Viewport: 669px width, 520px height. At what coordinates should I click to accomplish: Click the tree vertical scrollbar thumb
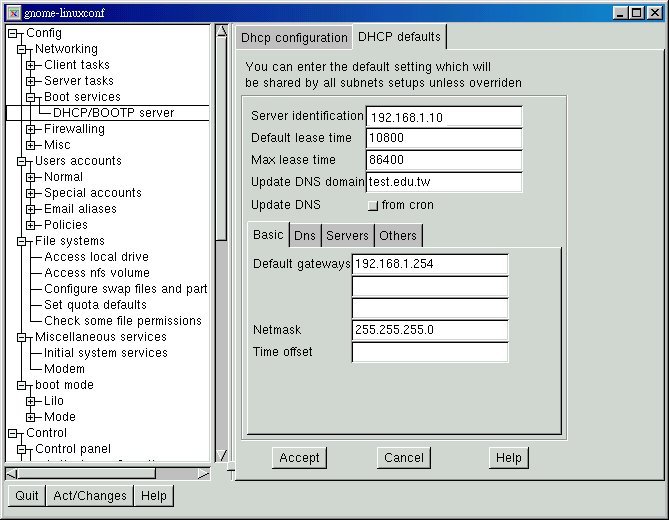(221, 139)
